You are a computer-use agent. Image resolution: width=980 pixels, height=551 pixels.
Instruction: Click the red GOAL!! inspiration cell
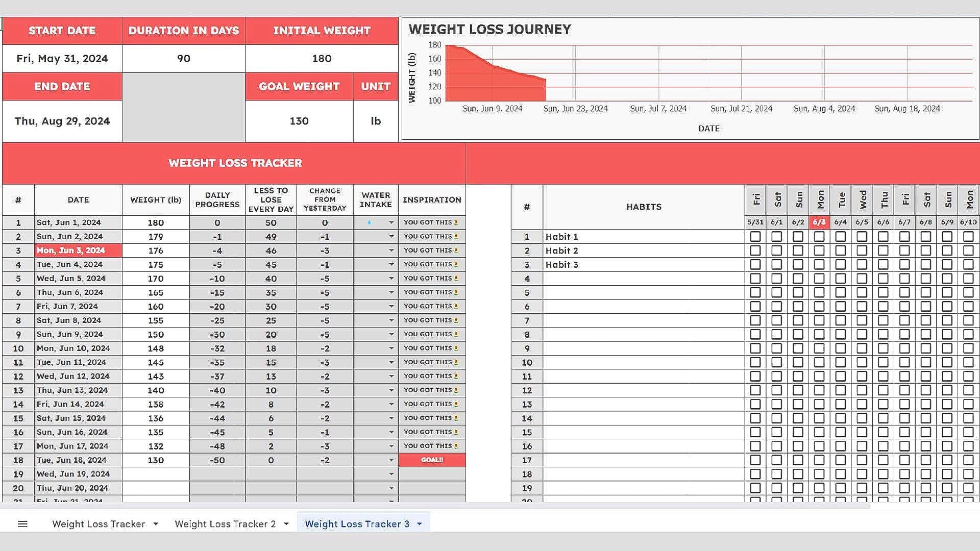point(432,460)
